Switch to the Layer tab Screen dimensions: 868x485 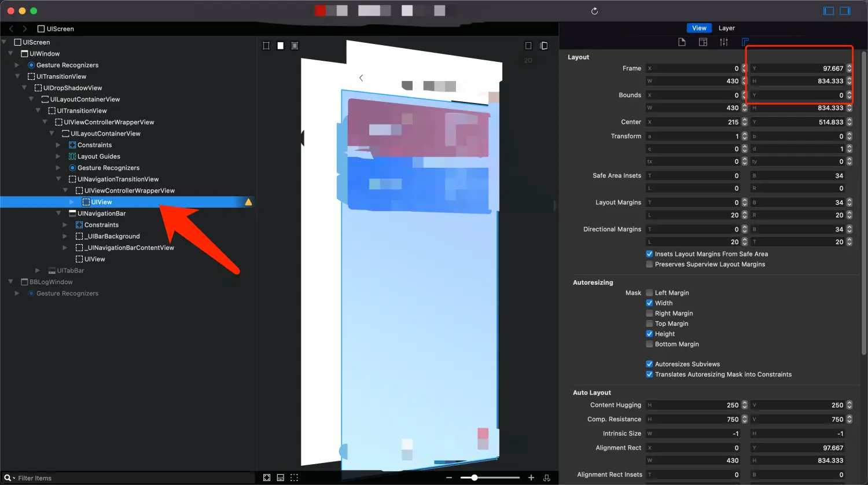[x=726, y=28]
